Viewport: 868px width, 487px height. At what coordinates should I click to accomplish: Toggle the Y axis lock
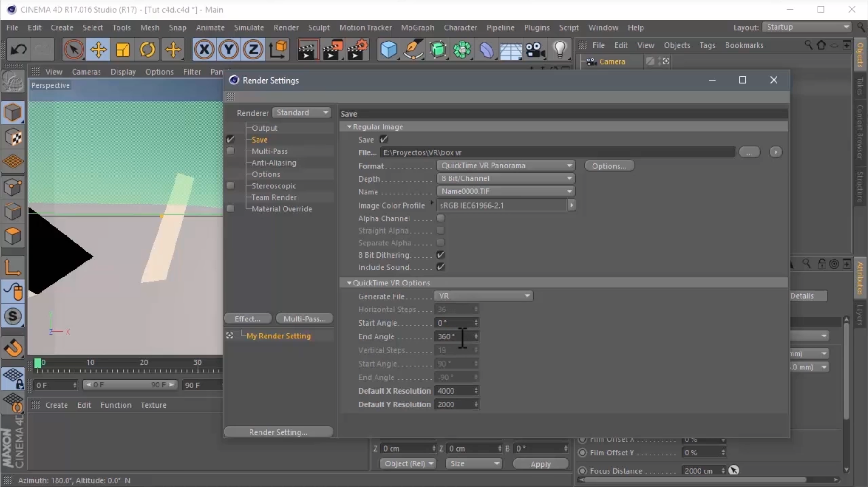(228, 50)
